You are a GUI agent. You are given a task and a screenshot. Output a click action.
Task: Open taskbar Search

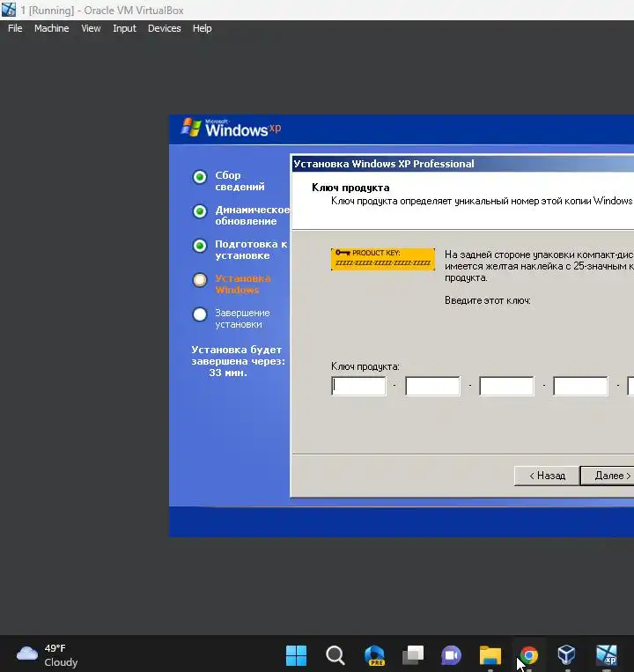(335, 655)
